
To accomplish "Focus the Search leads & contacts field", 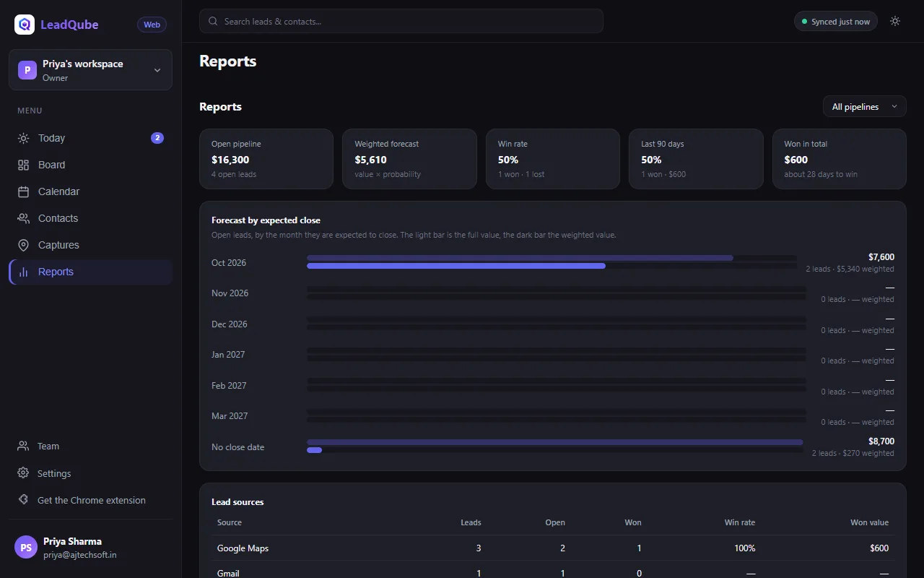I will 401,21.
